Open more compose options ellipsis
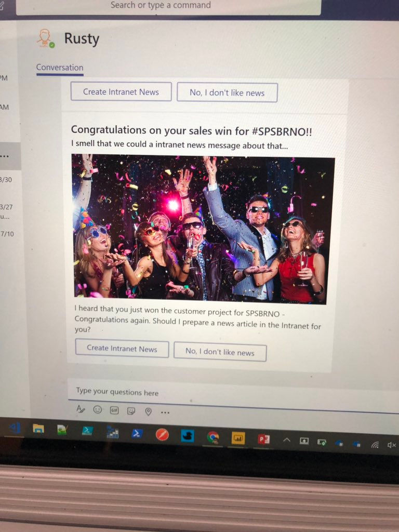The height and width of the screenshot is (532, 399). click(165, 413)
